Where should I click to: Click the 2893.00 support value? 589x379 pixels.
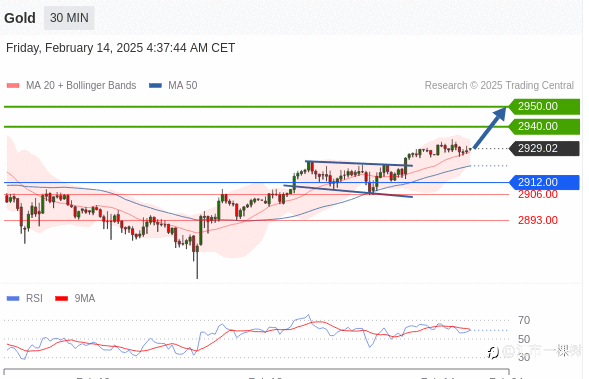[538, 220]
